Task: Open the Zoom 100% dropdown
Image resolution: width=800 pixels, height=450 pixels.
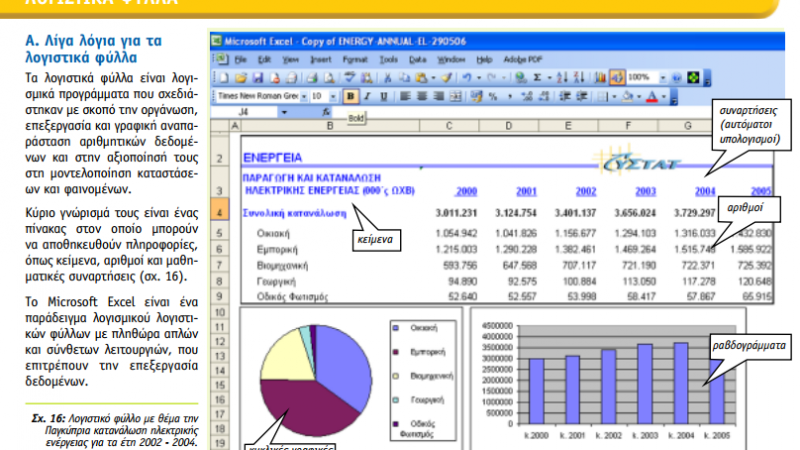Action: tap(662, 78)
